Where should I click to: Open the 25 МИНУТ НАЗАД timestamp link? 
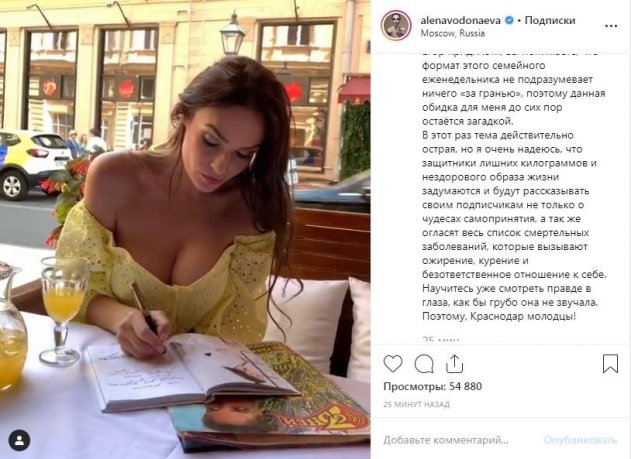(x=417, y=404)
